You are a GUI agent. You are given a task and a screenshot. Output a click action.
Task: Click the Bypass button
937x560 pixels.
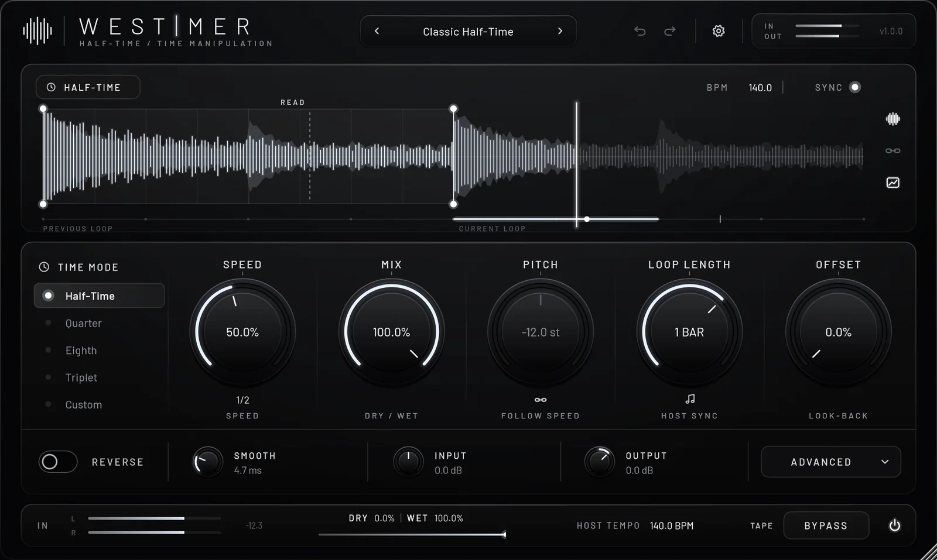[x=826, y=525]
